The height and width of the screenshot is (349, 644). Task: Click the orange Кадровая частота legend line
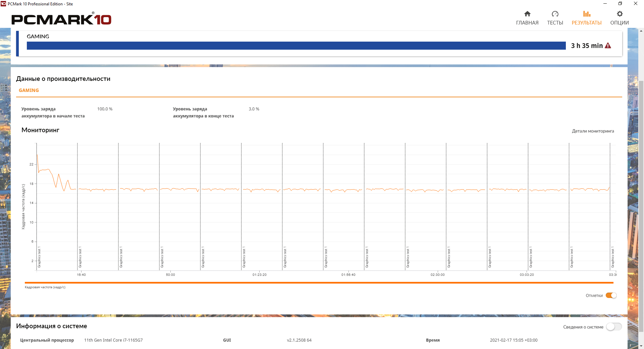(x=319, y=283)
